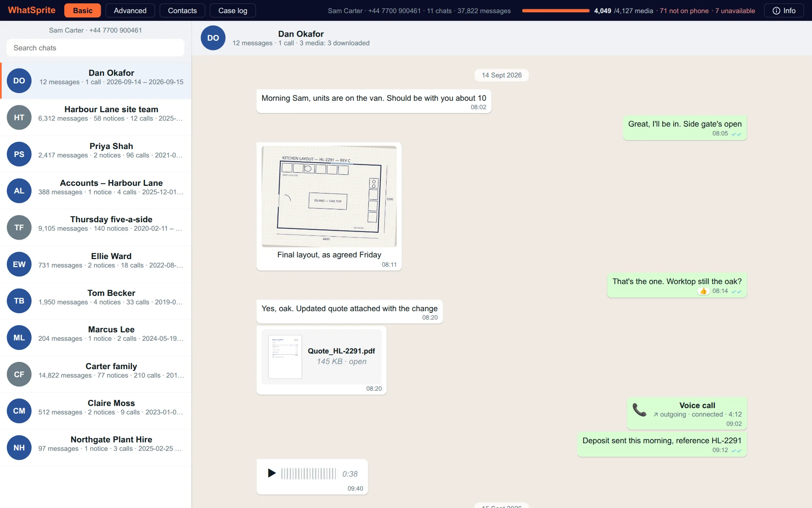Click the PS avatar for Priya Shah
The image size is (812, 508).
pos(19,155)
